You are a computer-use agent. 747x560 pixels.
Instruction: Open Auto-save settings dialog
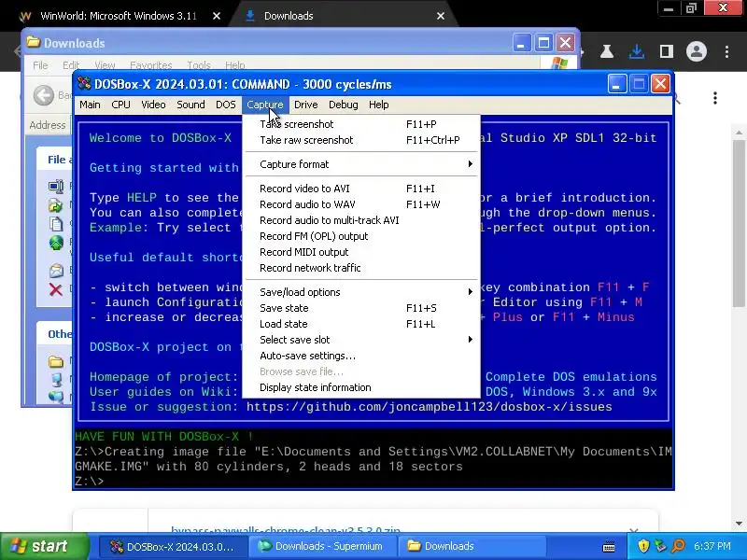[361, 356]
